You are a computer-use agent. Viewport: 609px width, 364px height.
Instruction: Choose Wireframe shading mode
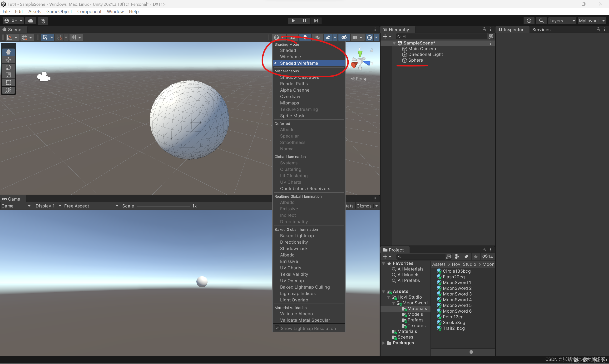tap(290, 57)
